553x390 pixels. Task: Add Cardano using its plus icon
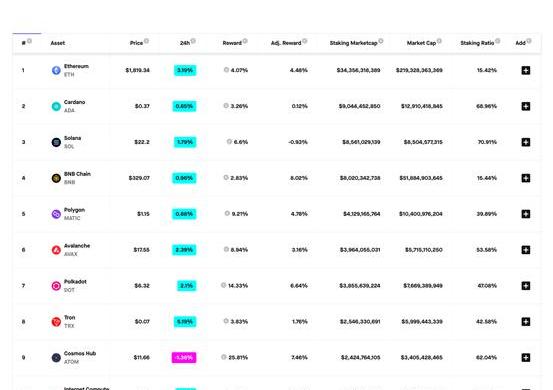pos(525,106)
